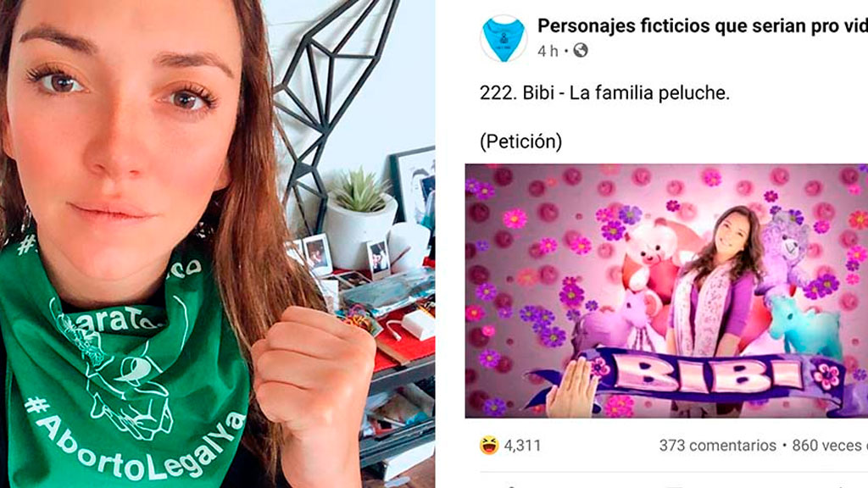This screenshot has width=868, height=488.
Task: Open the Personajes ficticios page name link
Action: point(703,26)
